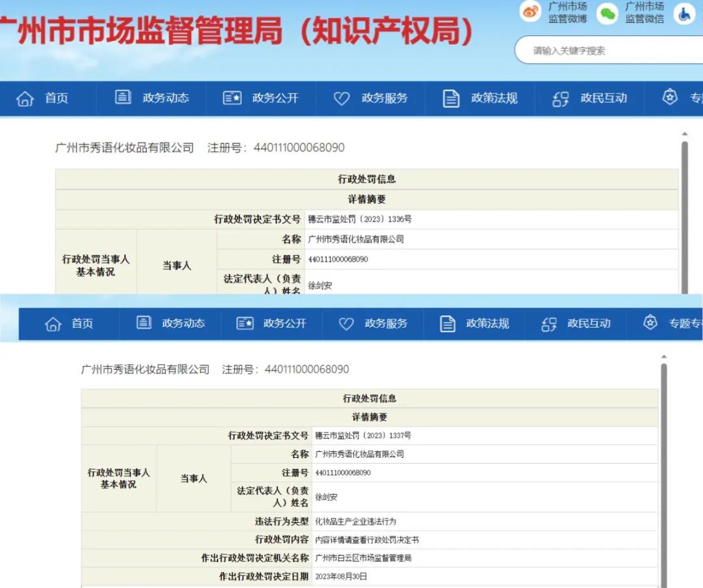Go to 首页 from the lower navigation bar
This screenshot has width=703, height=588.
(82, 324)
